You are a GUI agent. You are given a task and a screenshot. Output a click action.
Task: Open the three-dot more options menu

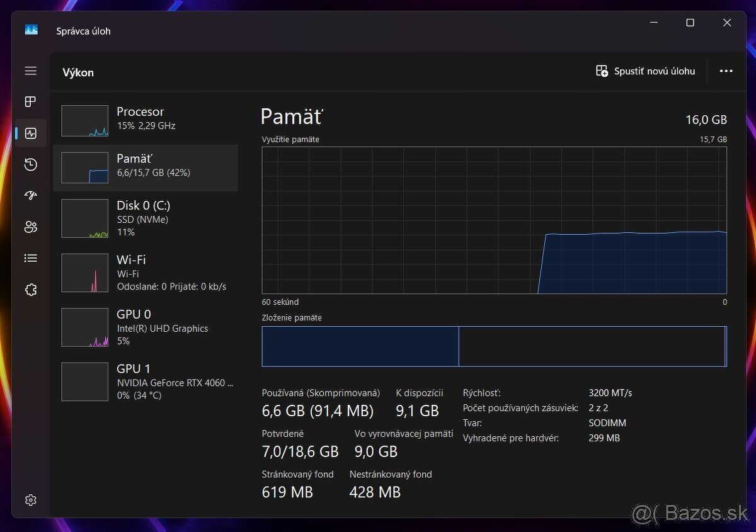pyautogui.click(x=726, y=71)
